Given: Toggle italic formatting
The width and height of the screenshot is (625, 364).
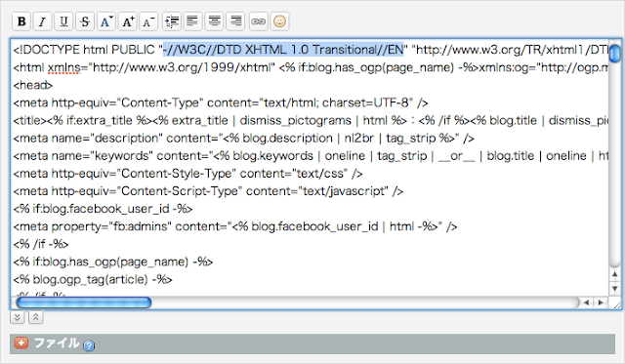Looking at the screenshot, I should [x=42, y=21].
